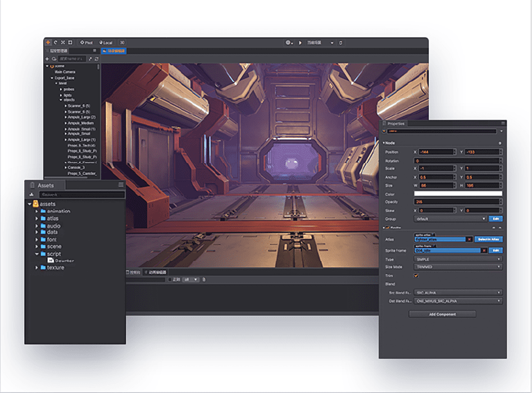
Task: Select the Scale tool in the toolbar
Action: pyautogui.click(x=64, y=42)
